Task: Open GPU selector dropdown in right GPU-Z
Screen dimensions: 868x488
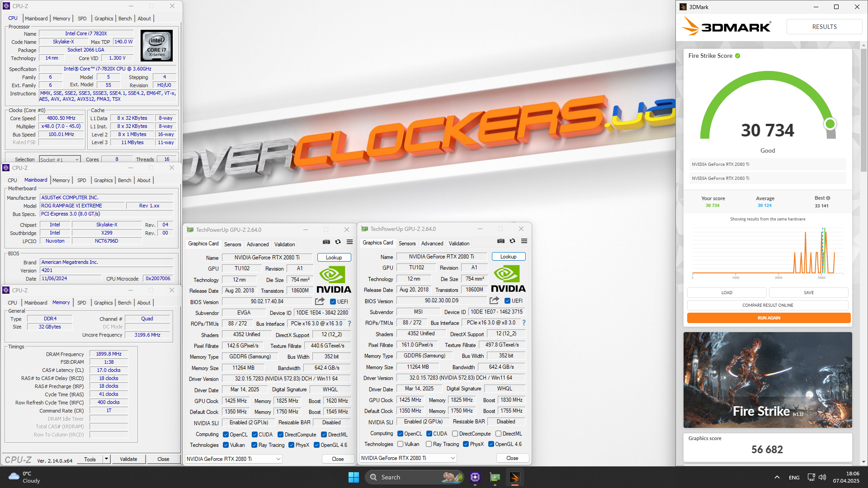Action: pos(408,458)
